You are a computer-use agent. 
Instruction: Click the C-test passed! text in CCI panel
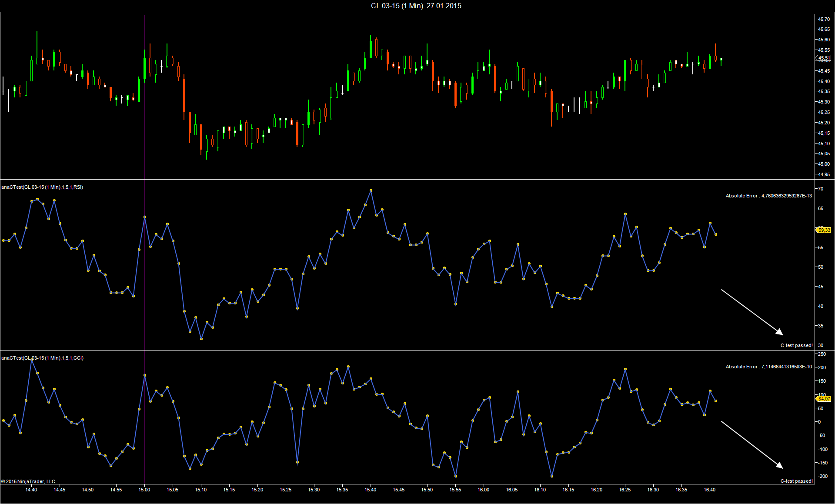click(x=796, y=481)
